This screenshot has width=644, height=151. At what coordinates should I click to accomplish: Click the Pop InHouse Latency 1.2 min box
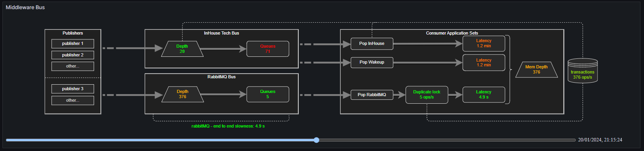coord(484,43)
